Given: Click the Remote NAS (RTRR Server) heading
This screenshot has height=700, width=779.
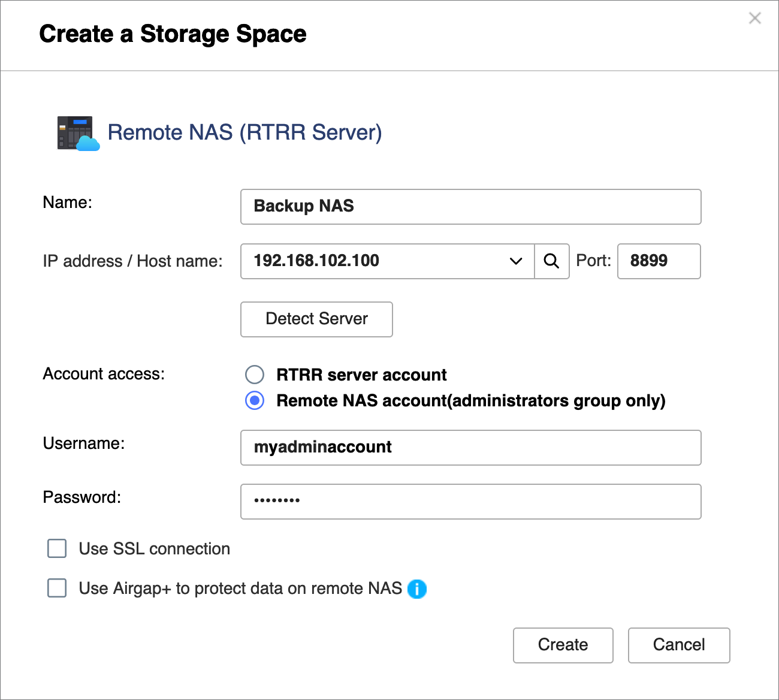Looking at the screenshot, I should [244, 132].
